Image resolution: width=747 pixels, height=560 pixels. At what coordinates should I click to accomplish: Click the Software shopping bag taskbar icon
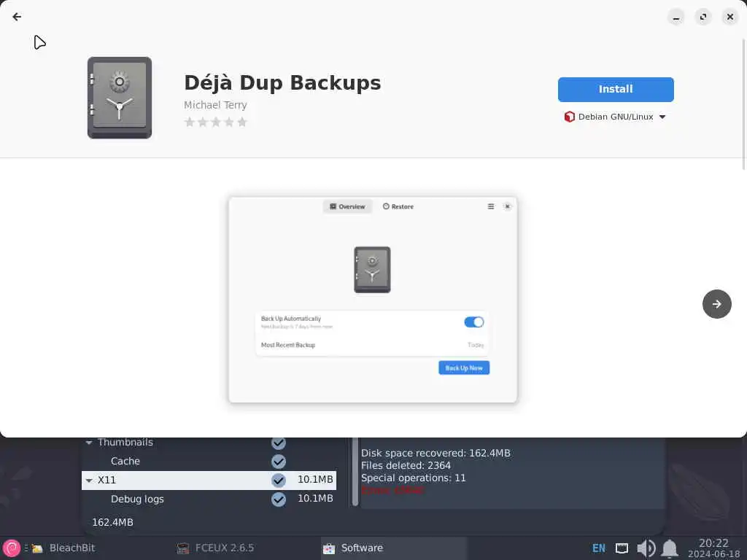tap(329, 548)
